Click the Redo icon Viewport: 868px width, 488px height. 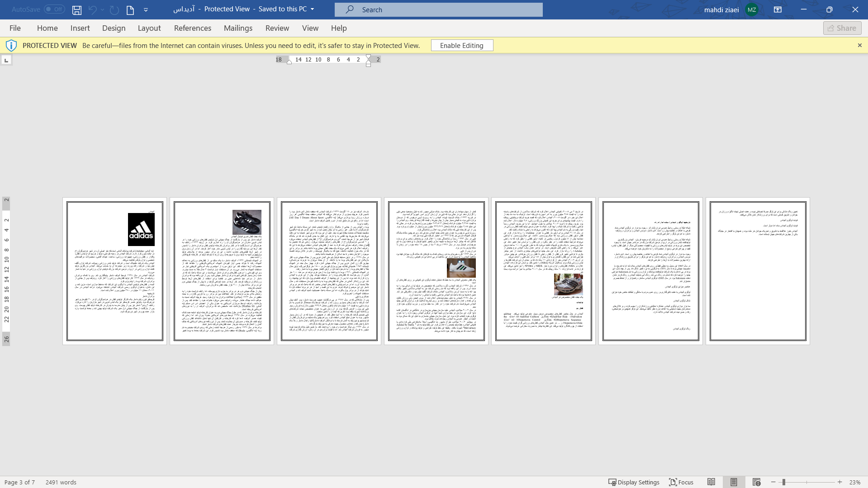(x=114, y=9)
